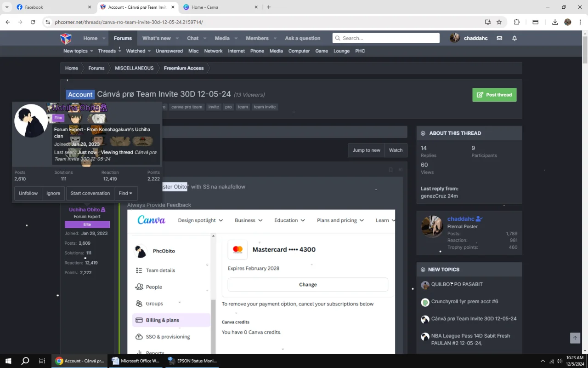Expand the Watched dropdown
Viewport: 588px width, 368px height.
click(149, 51)
